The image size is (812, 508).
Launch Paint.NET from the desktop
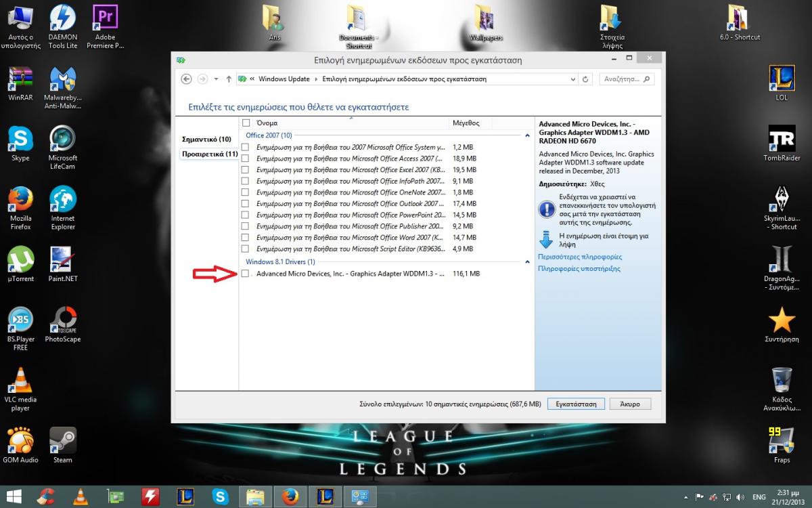click(x=62, y=265)
